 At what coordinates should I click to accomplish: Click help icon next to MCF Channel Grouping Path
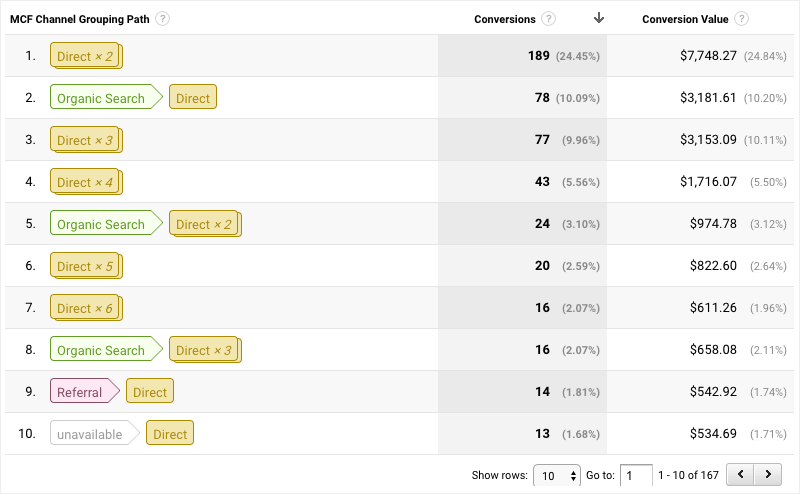tap(163, 19)
